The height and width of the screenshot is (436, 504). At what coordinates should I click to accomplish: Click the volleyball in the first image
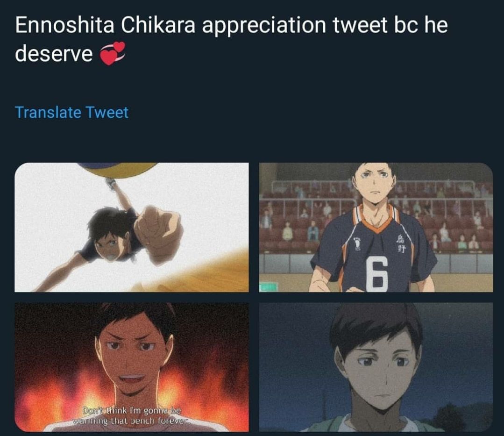point(118,170)
